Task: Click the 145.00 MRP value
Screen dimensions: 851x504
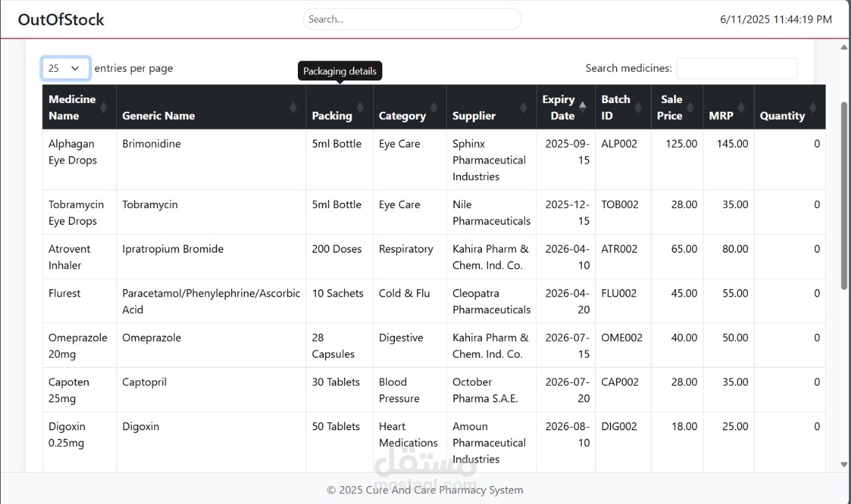Action: [x=732, y=144]
